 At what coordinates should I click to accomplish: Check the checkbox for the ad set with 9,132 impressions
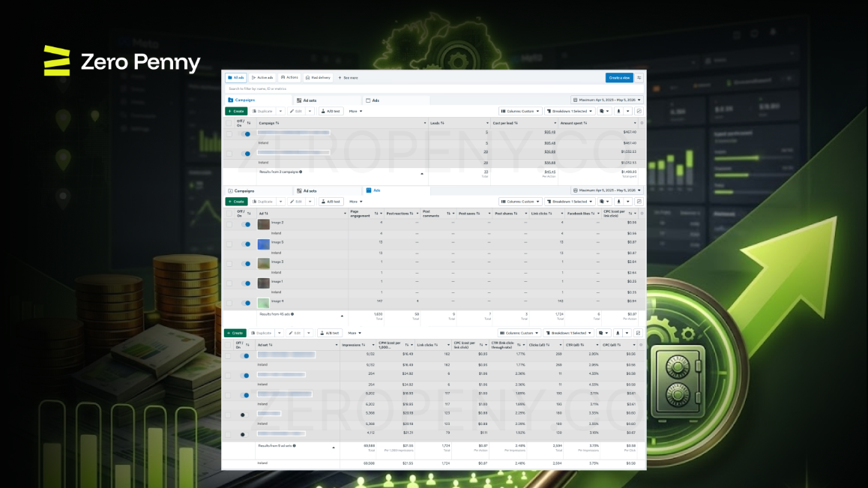[228, 355]
